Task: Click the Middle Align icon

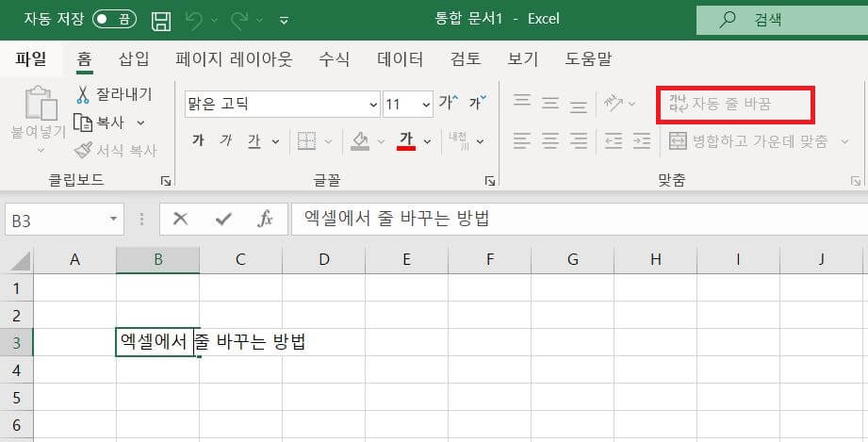Action: [x=549, y=103]
